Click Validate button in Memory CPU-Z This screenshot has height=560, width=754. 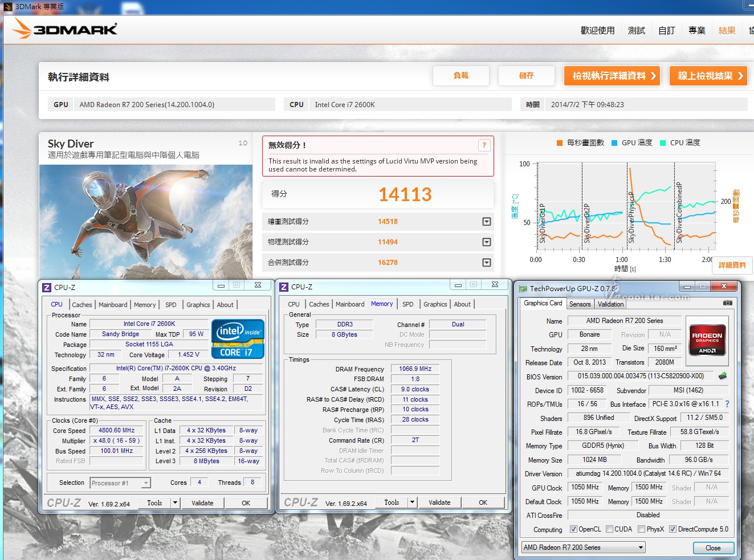pyautogui.click(x=439, y=502)
